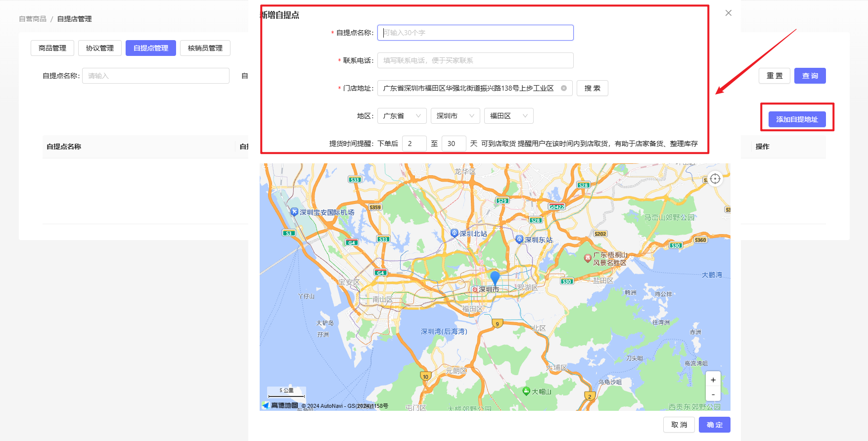Screen dimensions: 868x441
Task: Clear the store address field text
Action: click(563, 88)
